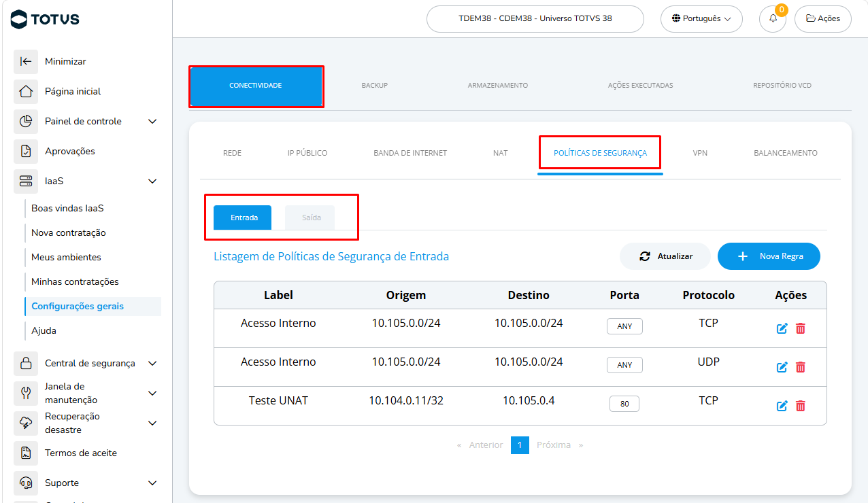Viewport: 868px width, 503px height.
Task: Click the Teste UNAT label
Action: [x=278, y=400]
